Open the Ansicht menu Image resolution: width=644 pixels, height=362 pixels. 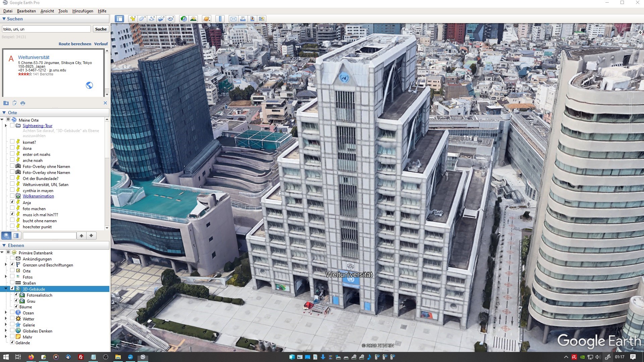47,11
